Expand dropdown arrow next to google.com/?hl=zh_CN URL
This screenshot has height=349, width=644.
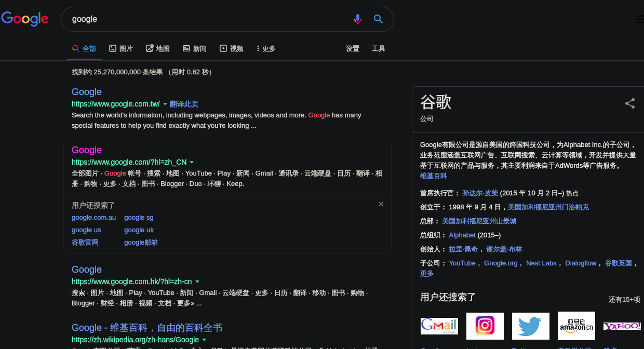point(192,162)
